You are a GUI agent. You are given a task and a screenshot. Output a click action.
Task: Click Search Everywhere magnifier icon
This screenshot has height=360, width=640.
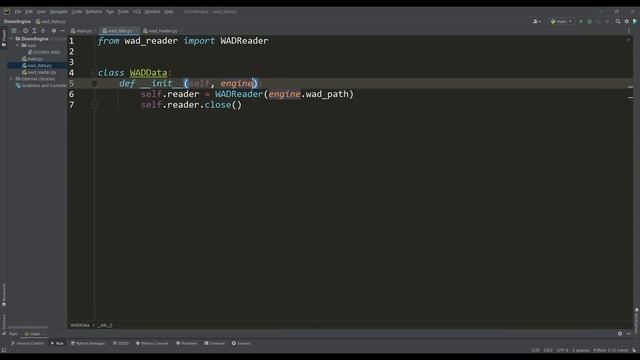(x=618, y=21)
